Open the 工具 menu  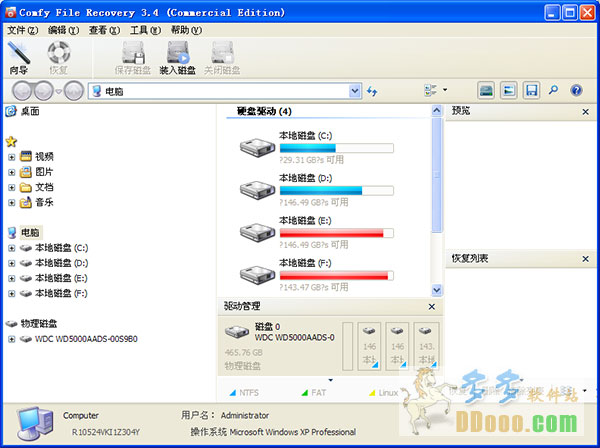[x=145, y=30]
